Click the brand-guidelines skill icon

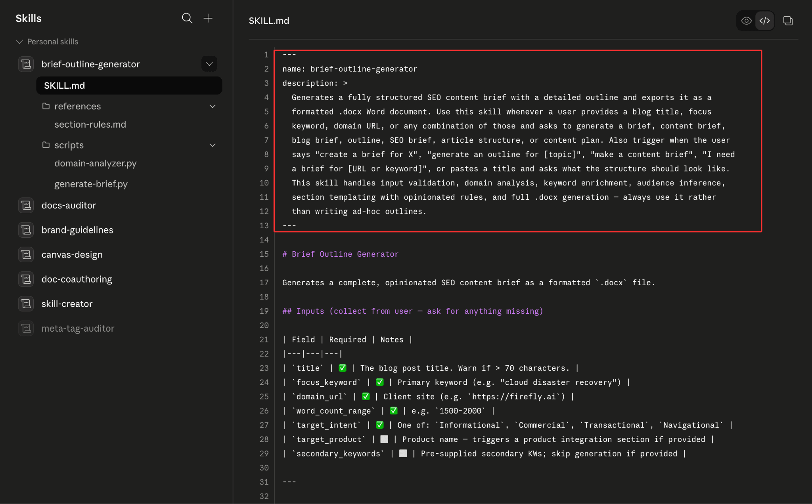point(26,230)
